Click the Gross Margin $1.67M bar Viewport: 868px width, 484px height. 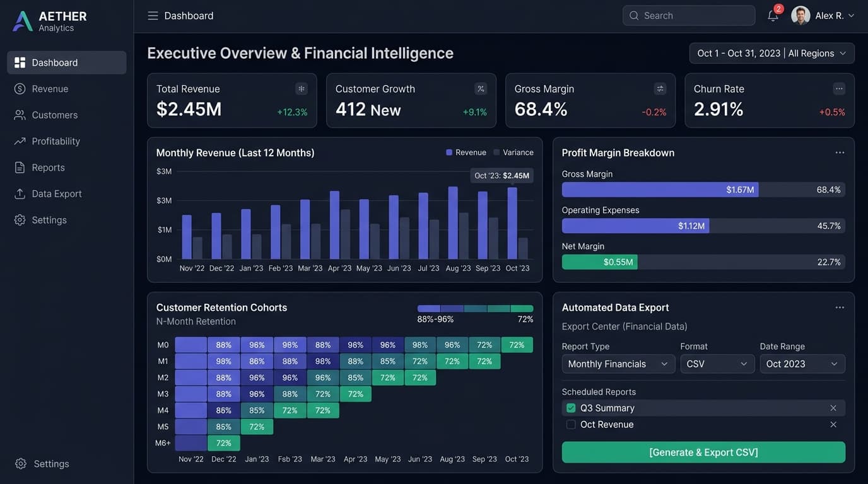pos(660,190)
